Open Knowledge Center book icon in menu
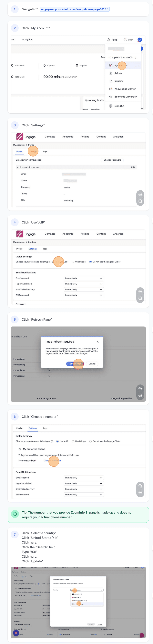Image resolution: width=153 pixels, height=644 pixels. point(111,89)
